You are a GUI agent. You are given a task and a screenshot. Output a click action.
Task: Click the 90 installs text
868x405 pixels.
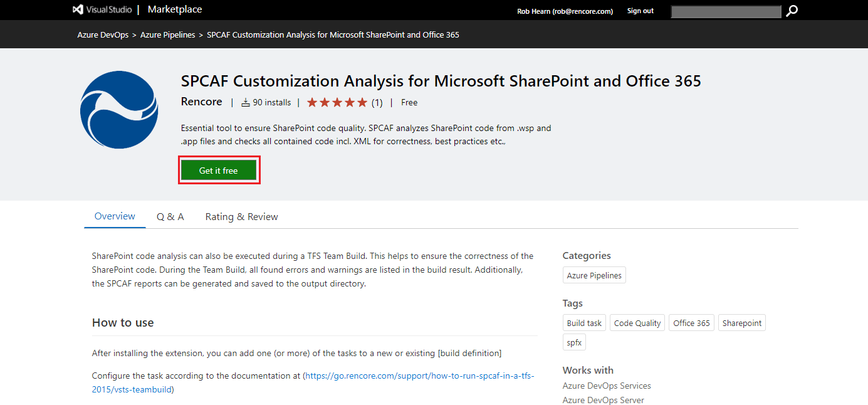click(271, 102)
